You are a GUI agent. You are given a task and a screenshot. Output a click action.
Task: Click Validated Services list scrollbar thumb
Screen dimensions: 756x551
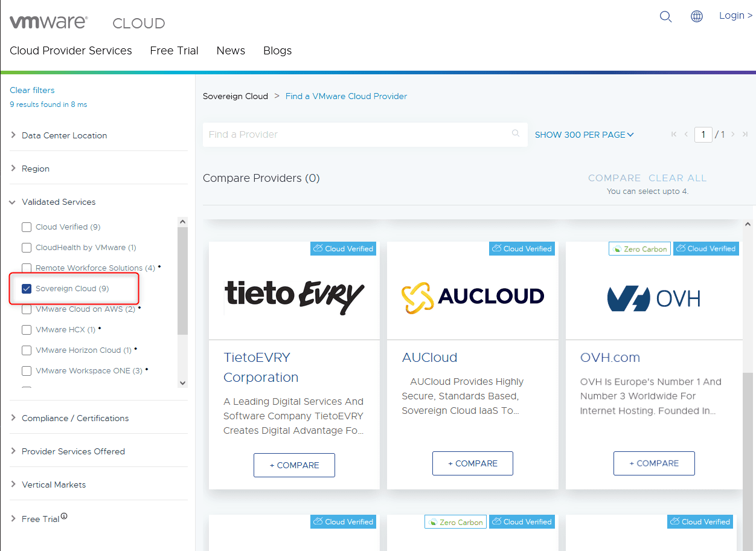point(182,281)
